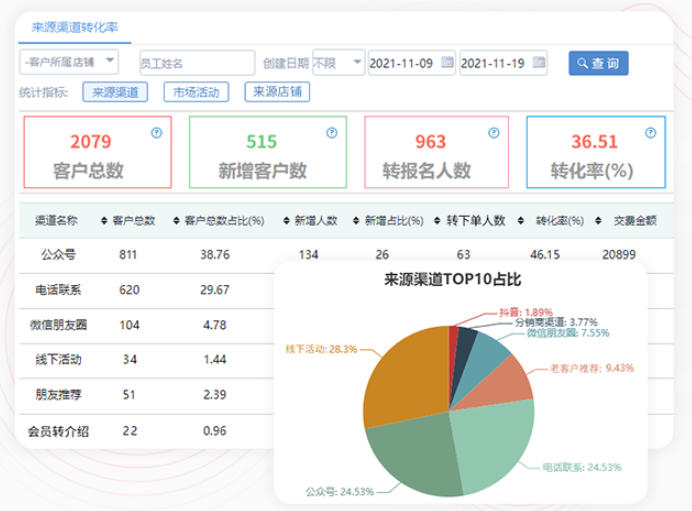Image resolution: width=692 pixels, height=511 pixels.
Task: Click the 员工姓名 input field
Action: point(197,63)
